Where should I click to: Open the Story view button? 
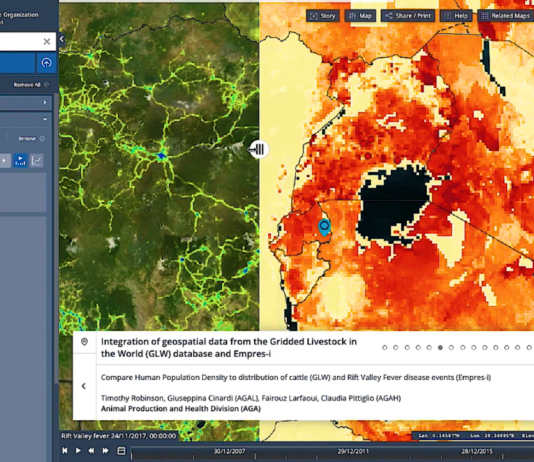[323, 16]
